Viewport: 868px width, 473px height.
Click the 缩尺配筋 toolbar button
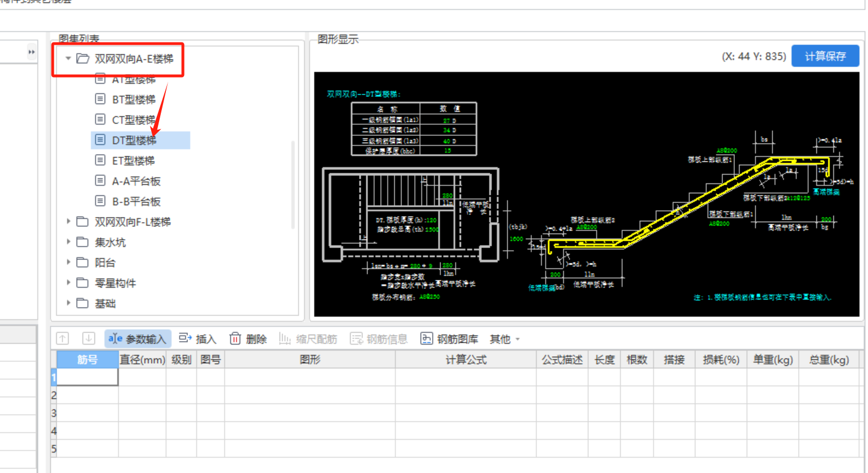coord(309,339)
